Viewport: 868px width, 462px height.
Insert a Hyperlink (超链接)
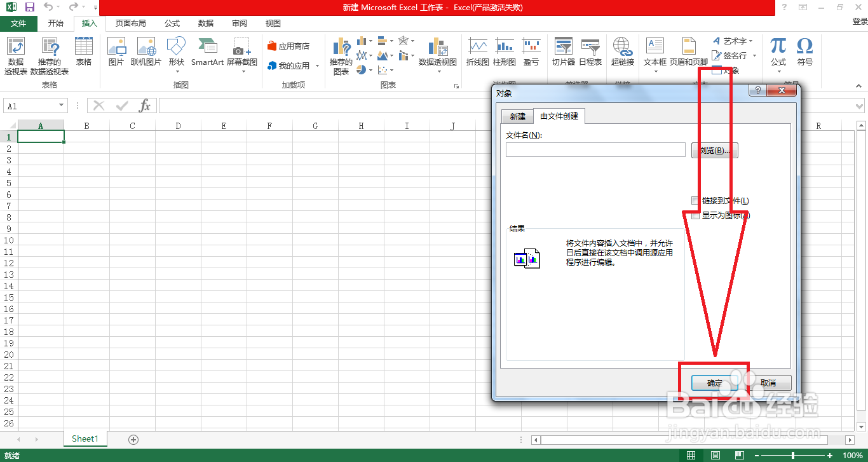pyautogui.click(x=622, y=52)
